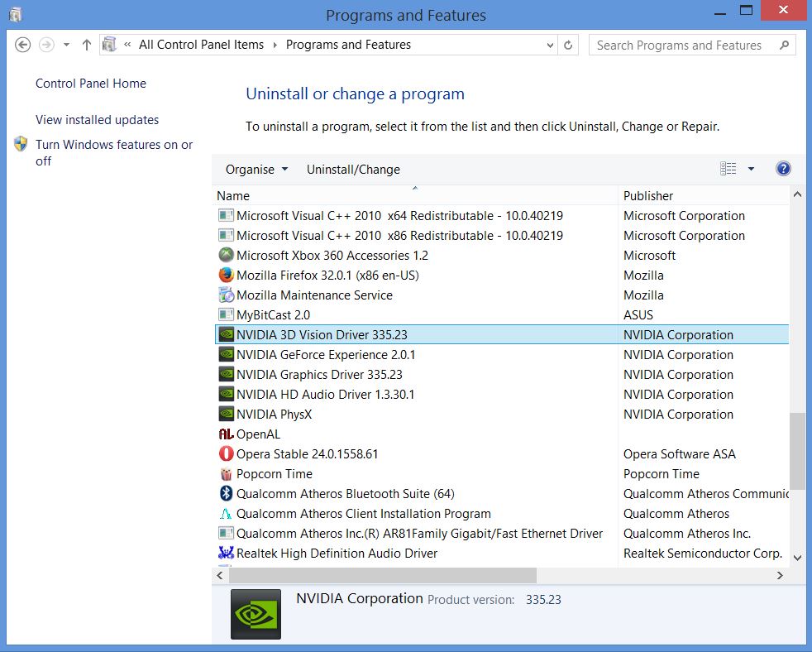
Task: Expand hidden breadcrumb chevron in address bar
Action: [127, 45]
